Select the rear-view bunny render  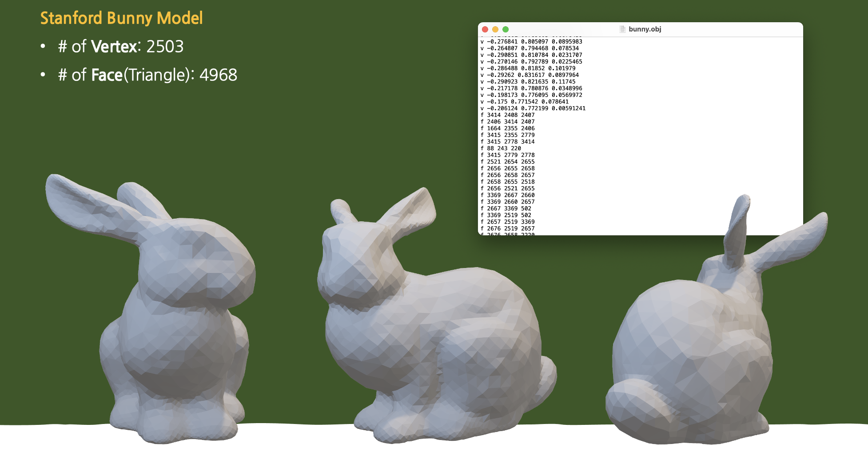click(716, 319)
